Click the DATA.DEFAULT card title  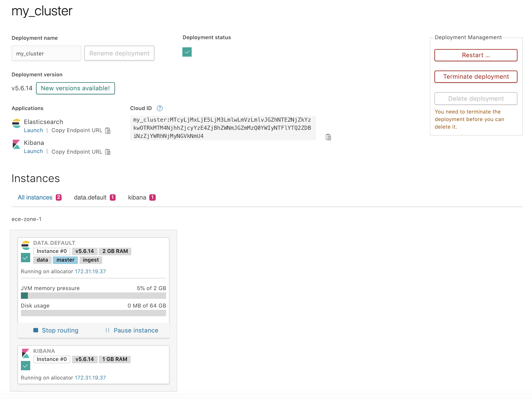point(54,243)
